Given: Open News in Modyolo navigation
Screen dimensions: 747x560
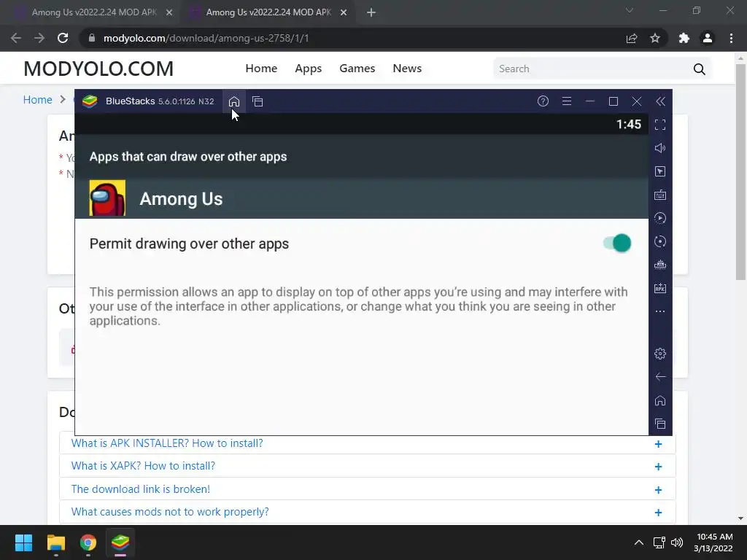Looking at the screenshot, I should (407, 69).
